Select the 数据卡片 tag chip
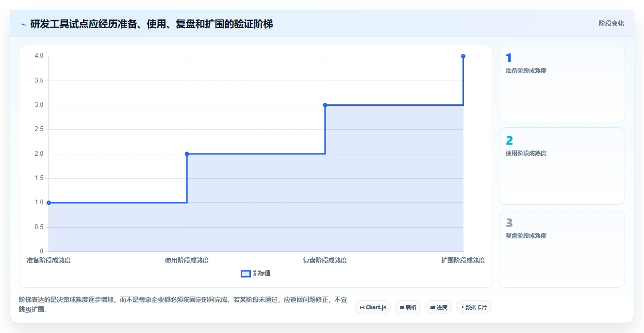The height and width of the screenshot is (333, 644). click(x=474, y=307)
